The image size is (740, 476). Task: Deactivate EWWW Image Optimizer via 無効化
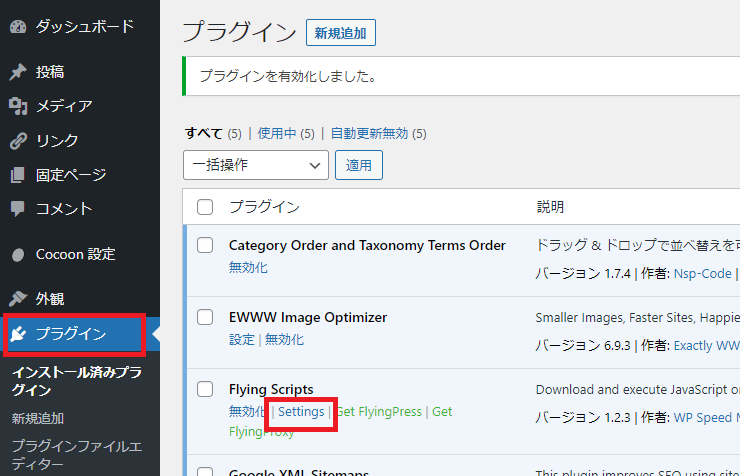point(284,340)
